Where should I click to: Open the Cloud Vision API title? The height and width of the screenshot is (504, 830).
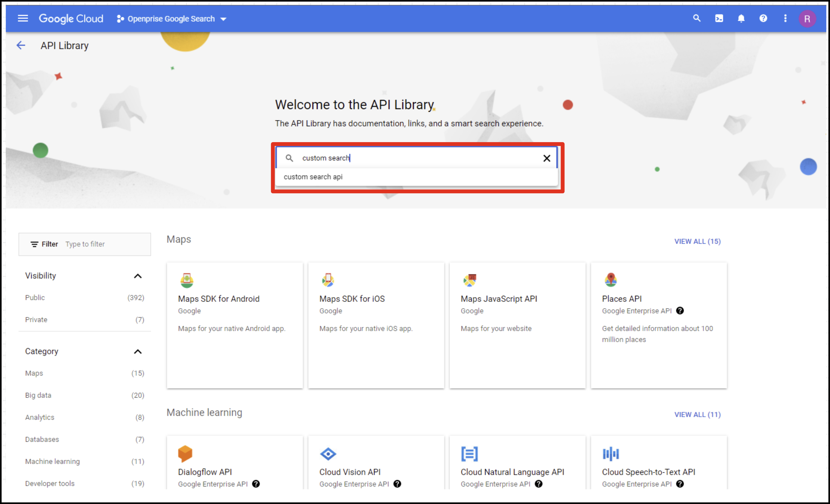[x=350, y=472]
